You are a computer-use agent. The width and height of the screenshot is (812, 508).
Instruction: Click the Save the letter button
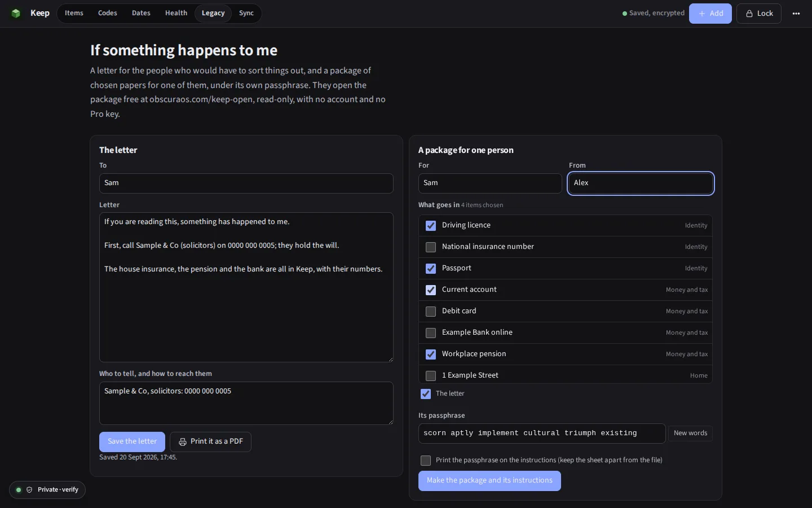(133, 441)
